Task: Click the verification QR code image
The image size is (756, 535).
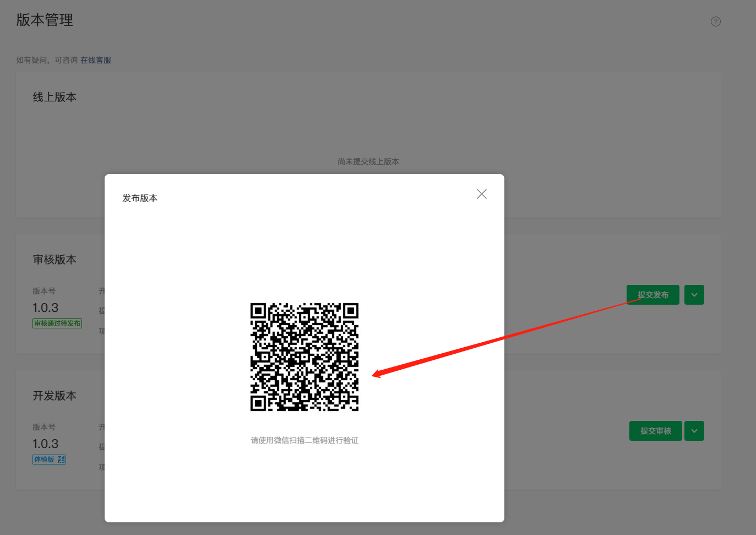Action: tap(304, 357)
